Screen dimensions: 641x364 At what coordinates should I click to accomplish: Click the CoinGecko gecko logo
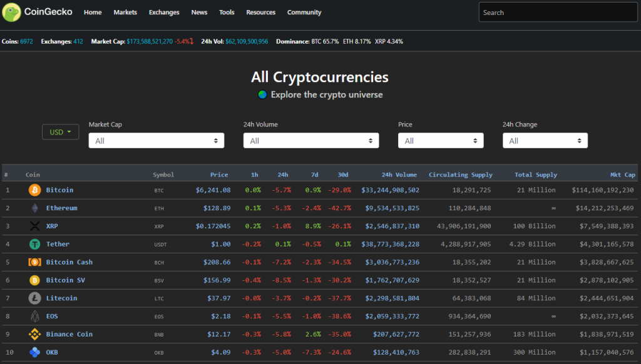click(x=11, y=12)
